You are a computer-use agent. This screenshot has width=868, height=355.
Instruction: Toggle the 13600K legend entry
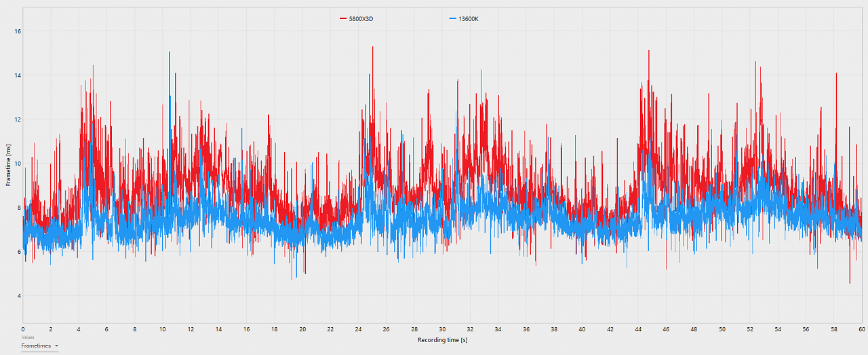(465, 19)
